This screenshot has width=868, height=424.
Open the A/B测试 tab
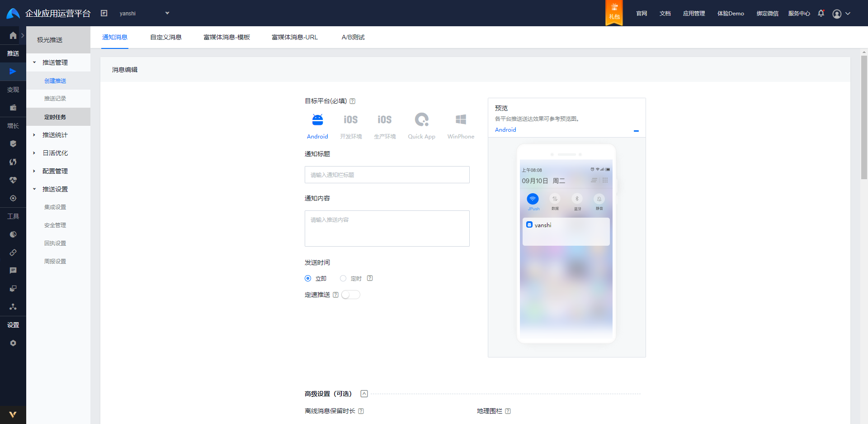[x=353, y=37]
